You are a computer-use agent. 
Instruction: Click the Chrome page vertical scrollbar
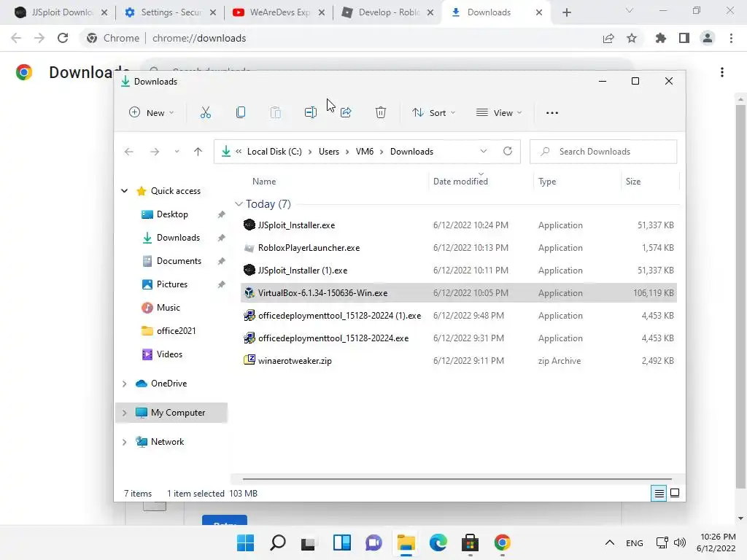740,295
